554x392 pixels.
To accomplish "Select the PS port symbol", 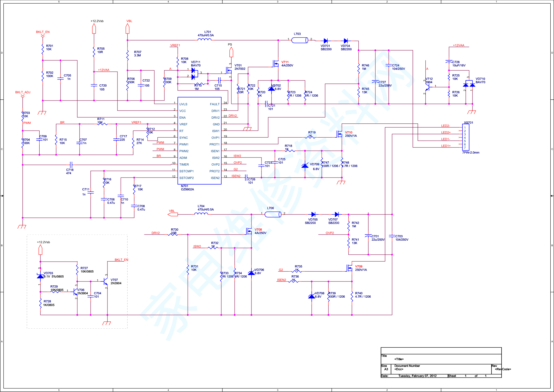I will (231, 52).
